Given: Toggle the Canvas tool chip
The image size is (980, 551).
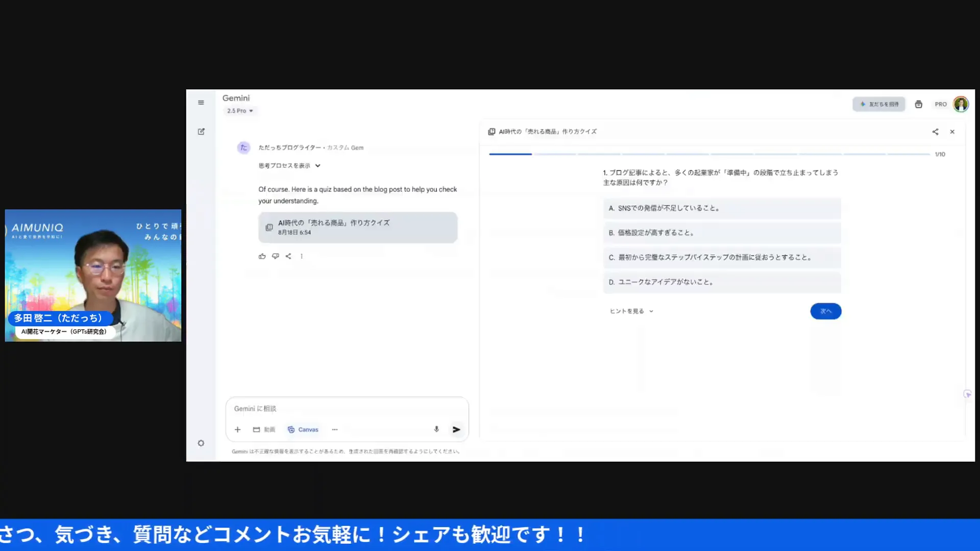Looking at the screenshot, I should pos(303,430).
